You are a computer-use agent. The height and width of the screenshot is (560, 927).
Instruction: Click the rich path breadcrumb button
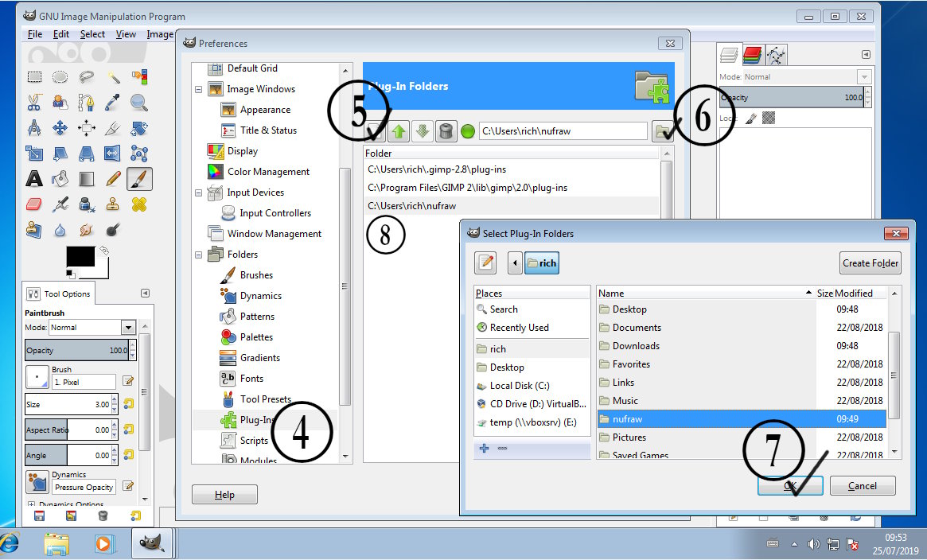542,262
